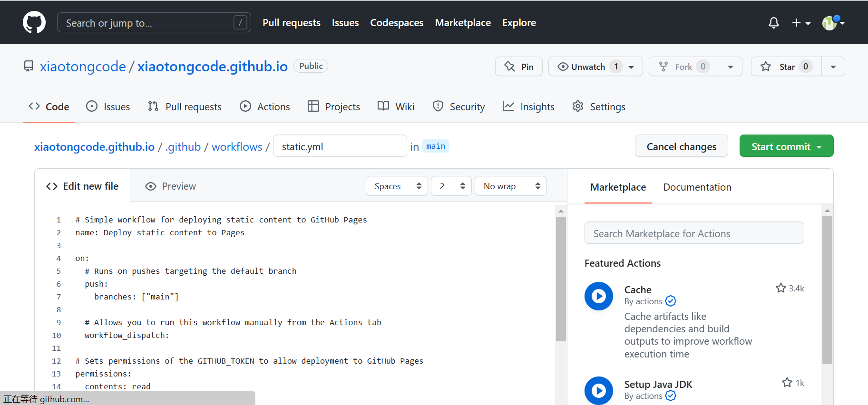Open the notifications bell

[x=774, y=23]
